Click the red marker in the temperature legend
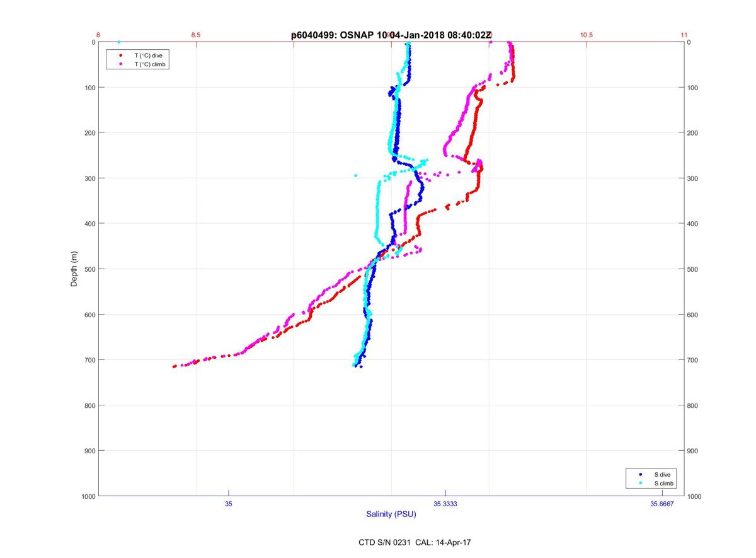Screen dimensions: 756x558 click(x=120, y=55)
